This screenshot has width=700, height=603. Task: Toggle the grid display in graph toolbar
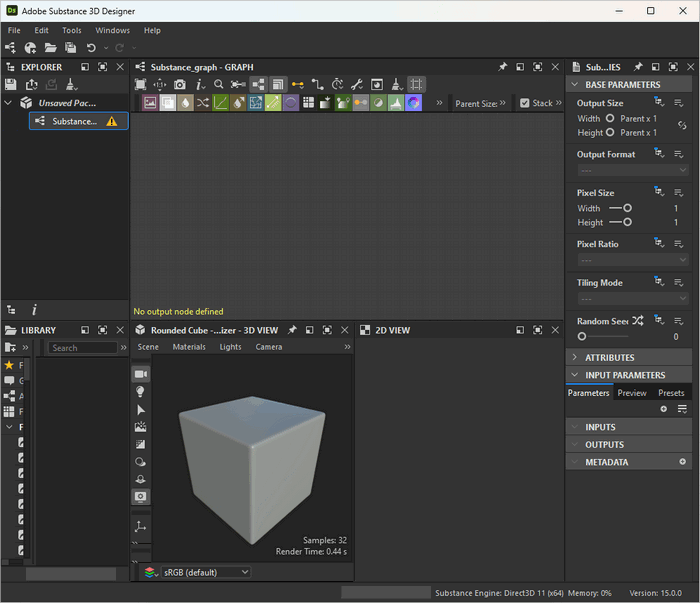(416, 85)
